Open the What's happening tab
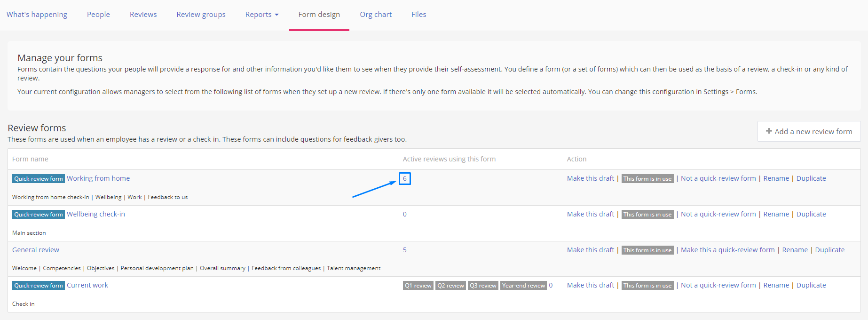This screenshot has height=320, width=868. tap(37, 15)
